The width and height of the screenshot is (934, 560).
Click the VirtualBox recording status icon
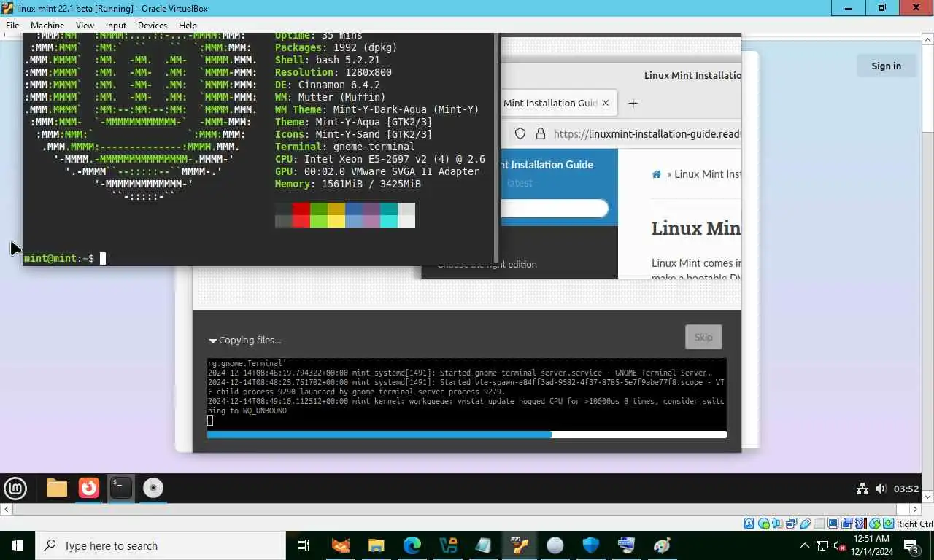point(847,524)
